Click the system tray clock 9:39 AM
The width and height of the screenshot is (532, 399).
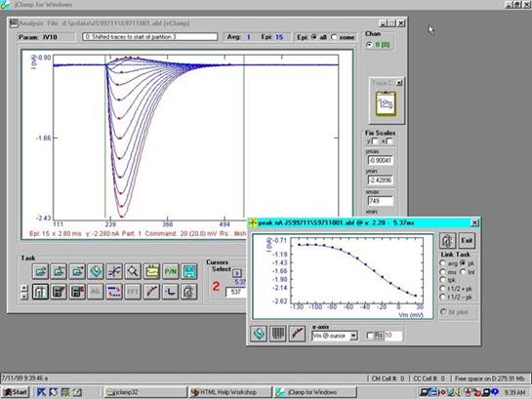[x=514, y=392]
